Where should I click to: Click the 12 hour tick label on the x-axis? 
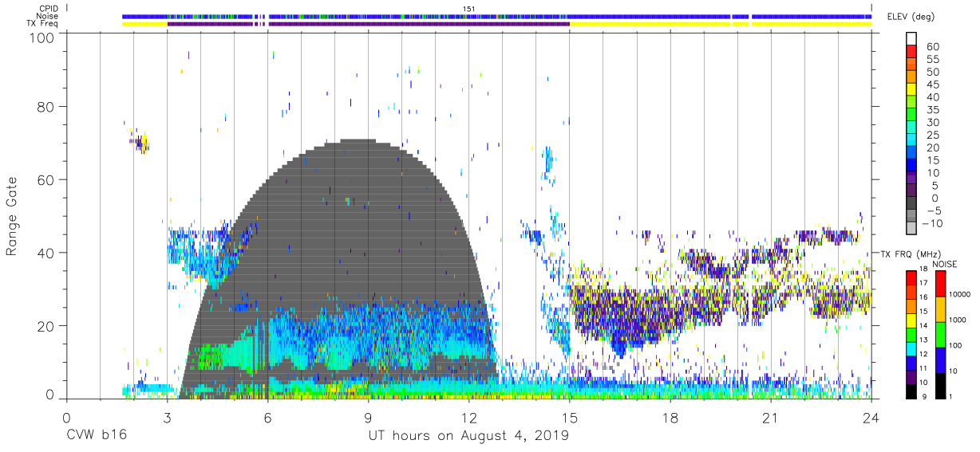(x=469, y=418)
